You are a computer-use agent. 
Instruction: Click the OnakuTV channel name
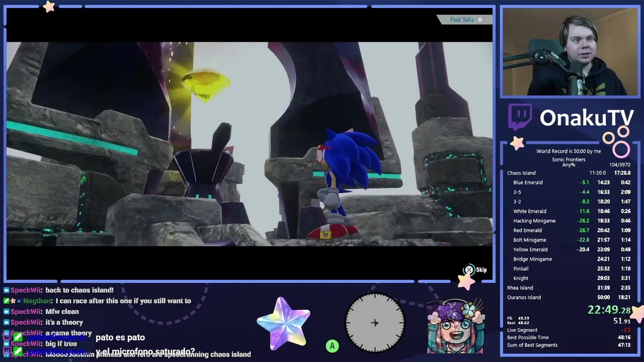pos(587,118)
